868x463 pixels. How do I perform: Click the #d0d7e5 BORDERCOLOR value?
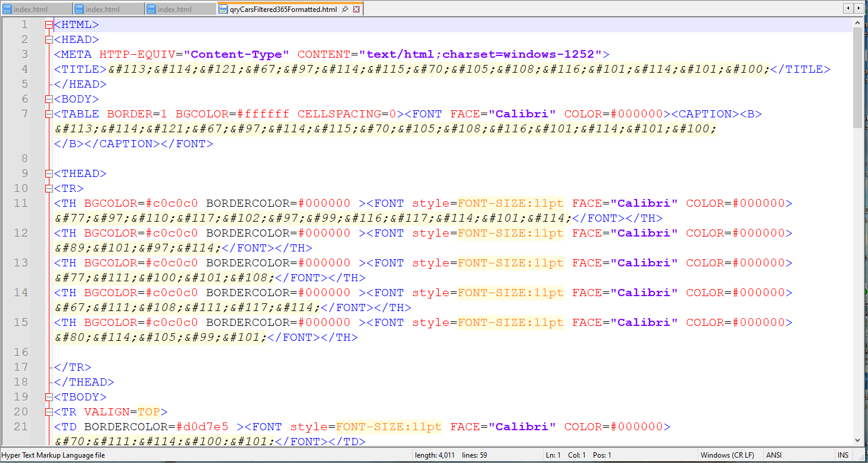coord(202,427)
